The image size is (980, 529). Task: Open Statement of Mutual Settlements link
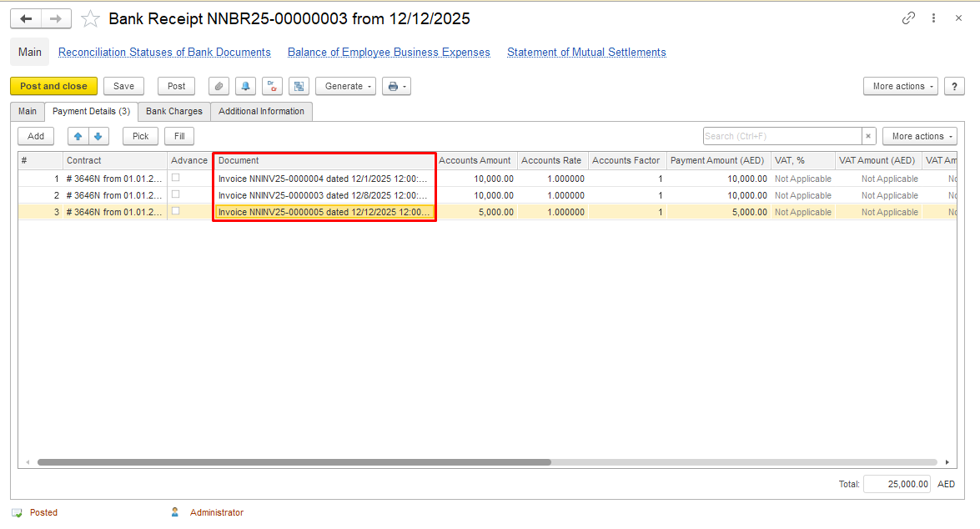pos(586,53)
